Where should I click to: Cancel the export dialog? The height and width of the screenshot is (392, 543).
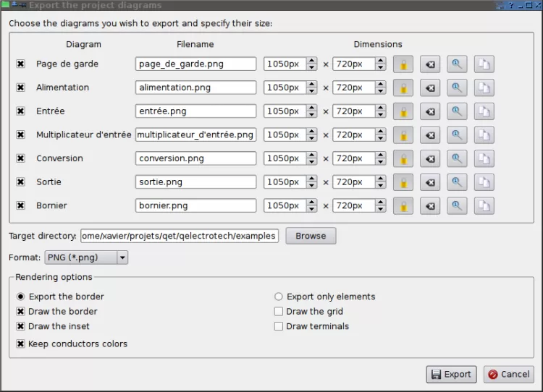508,375
